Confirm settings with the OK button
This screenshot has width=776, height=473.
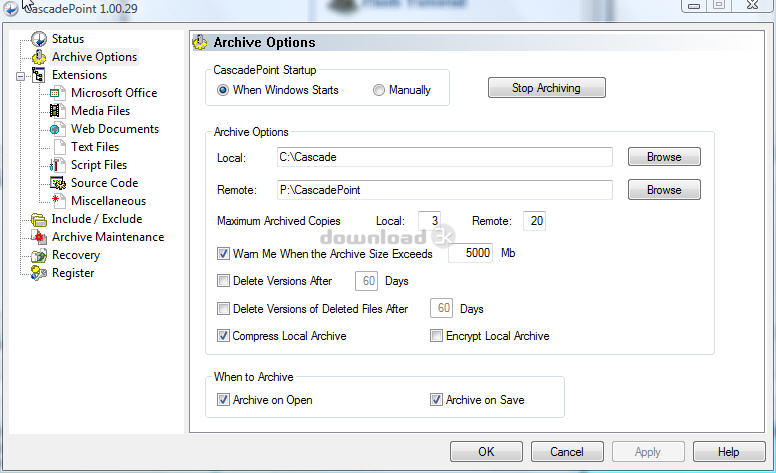pos(486,452)
